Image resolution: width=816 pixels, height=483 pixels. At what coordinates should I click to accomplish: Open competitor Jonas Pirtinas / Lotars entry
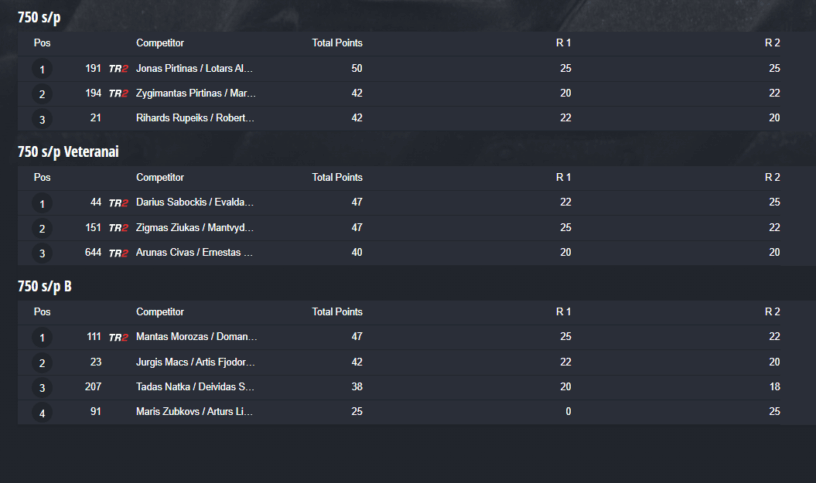tap(195, 69)
